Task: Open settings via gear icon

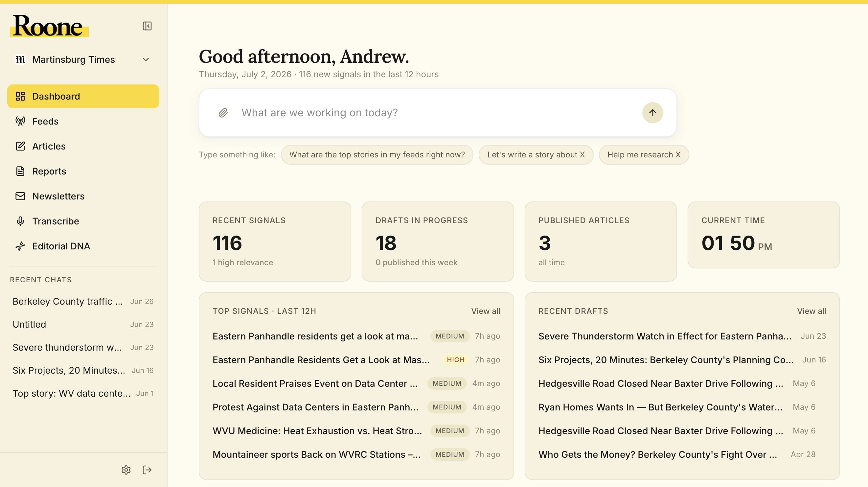Action: [126, 470]
